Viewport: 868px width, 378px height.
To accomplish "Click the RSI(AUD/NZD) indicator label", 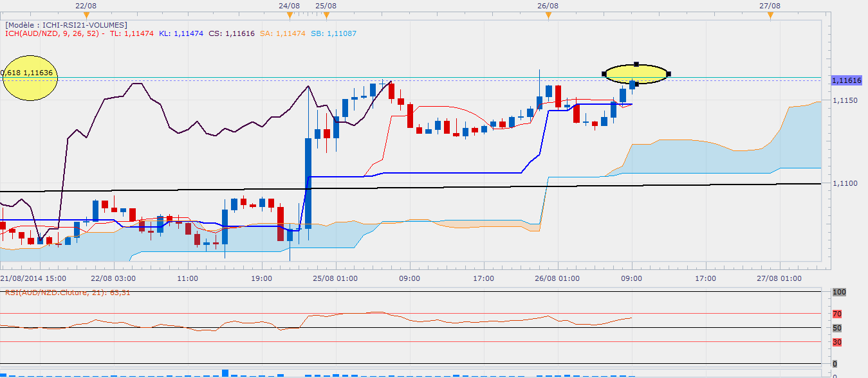I will pos(68,292).
